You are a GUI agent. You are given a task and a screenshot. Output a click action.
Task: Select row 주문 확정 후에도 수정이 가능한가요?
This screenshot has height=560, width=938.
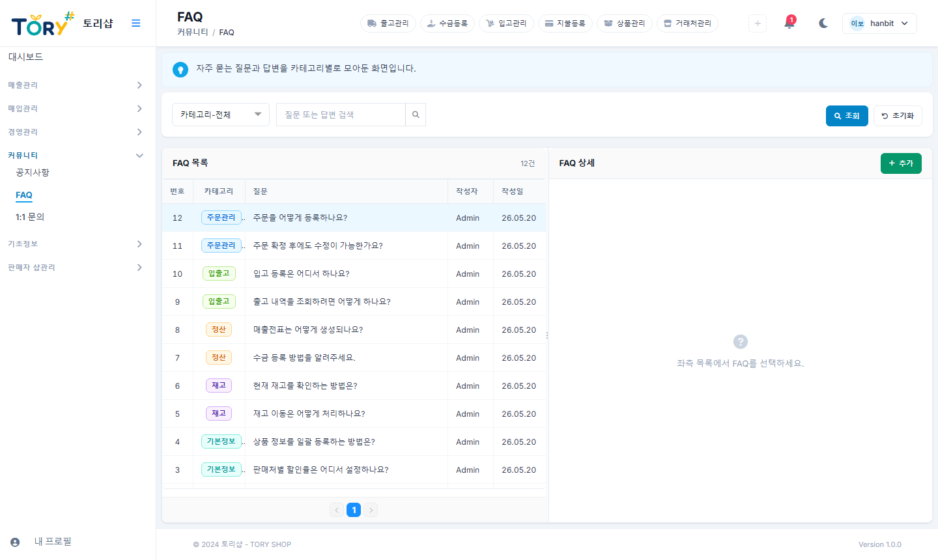pyautogui.click(x=354, y=246)
